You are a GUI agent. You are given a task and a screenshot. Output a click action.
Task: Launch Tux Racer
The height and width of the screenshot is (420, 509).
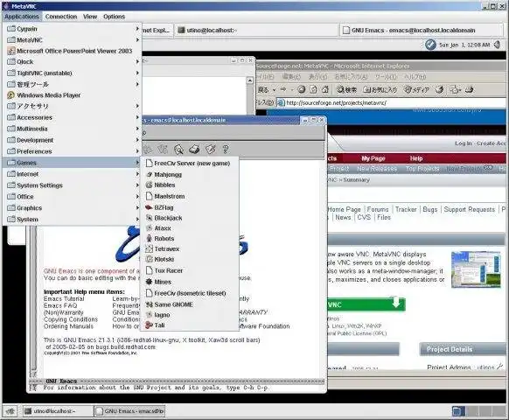190,270
